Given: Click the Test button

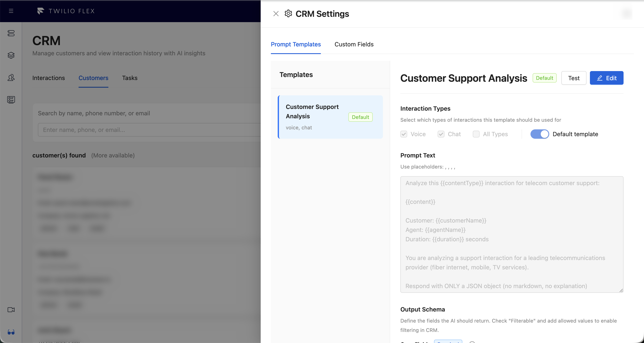Looking at the screenshot, I should (x=574, y=78).
